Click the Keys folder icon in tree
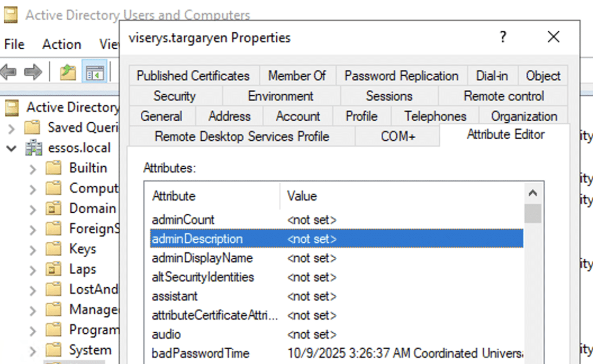 54,249
